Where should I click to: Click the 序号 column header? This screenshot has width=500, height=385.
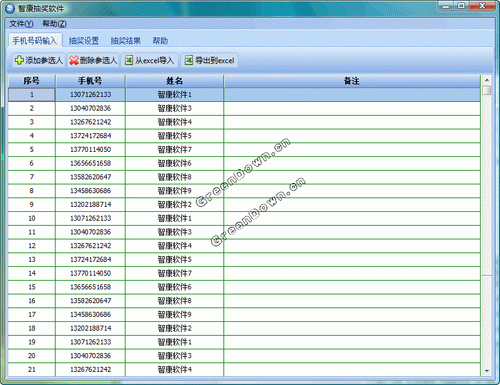click(32, 81)
